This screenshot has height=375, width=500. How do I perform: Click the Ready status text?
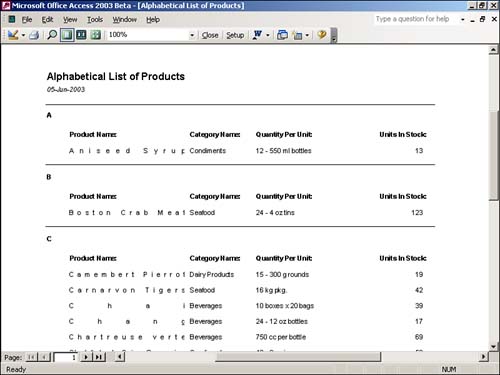(x=16, y=370)
